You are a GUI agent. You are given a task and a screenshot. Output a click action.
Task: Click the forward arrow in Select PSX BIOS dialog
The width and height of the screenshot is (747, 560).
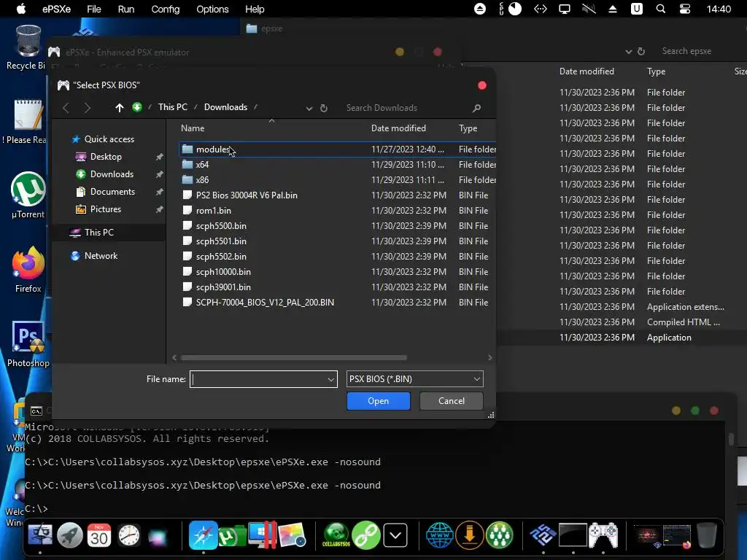tap(88, 108)
